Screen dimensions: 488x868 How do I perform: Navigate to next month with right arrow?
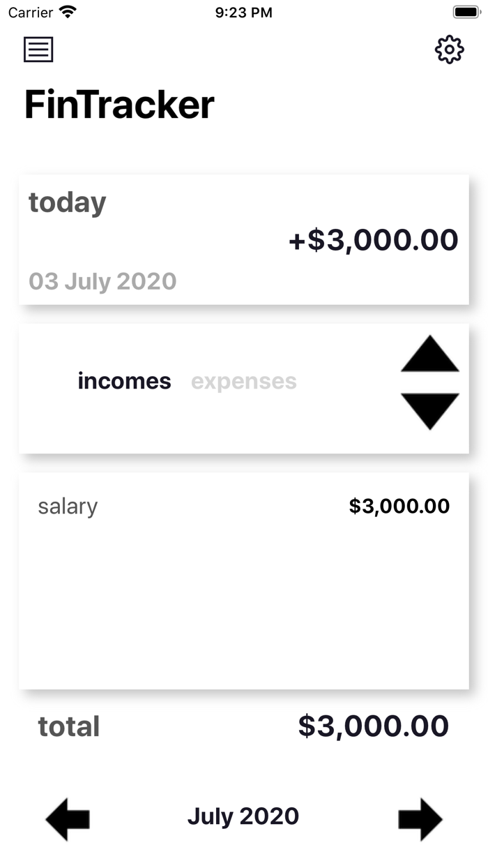tap(420, 818)
